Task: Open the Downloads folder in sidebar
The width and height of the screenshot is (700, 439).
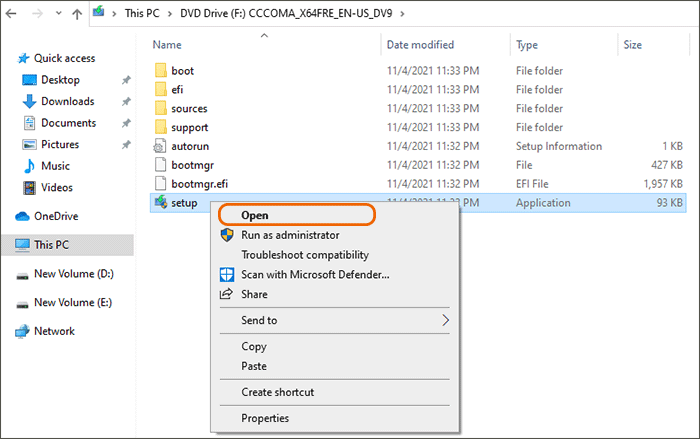Action: click(x=67, y=101)
